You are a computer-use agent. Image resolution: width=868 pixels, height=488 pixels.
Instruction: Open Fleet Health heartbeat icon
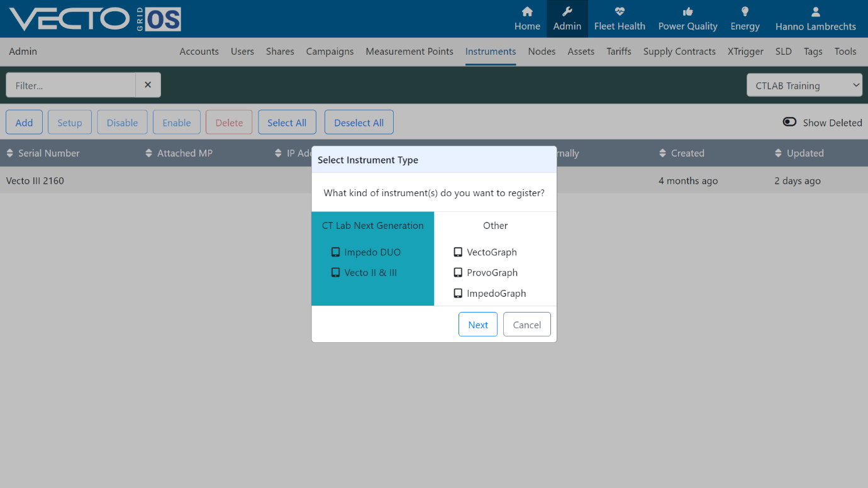coord(620,11)
